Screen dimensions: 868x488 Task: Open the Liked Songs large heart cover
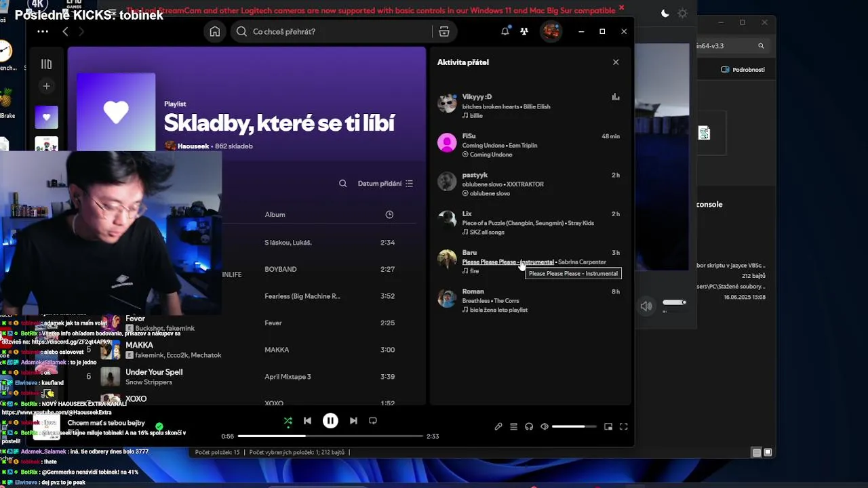(116, 112)
